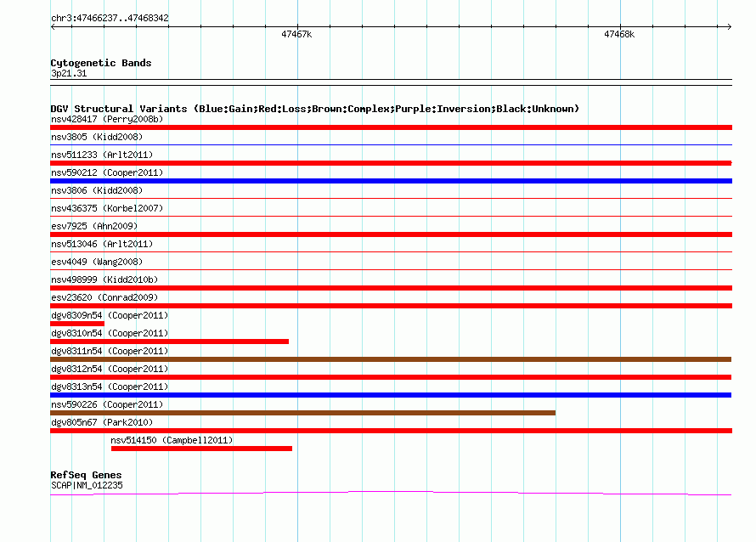Image resolution: width=756 pixels, height=542 pixels.
Task: Open the nsv590226 (Cooper2011) label
Action: pyautogui.click(x=107, y=404)
